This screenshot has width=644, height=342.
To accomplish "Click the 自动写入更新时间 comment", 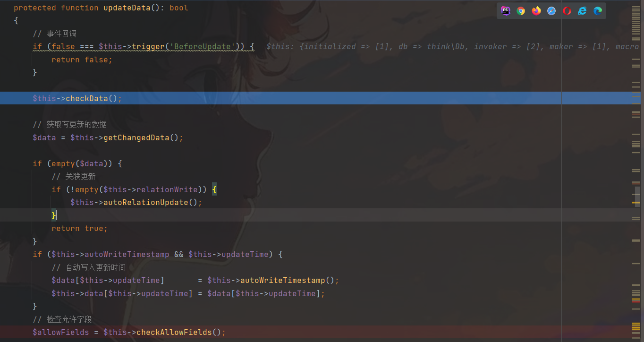I will click(x=89, y=267).
